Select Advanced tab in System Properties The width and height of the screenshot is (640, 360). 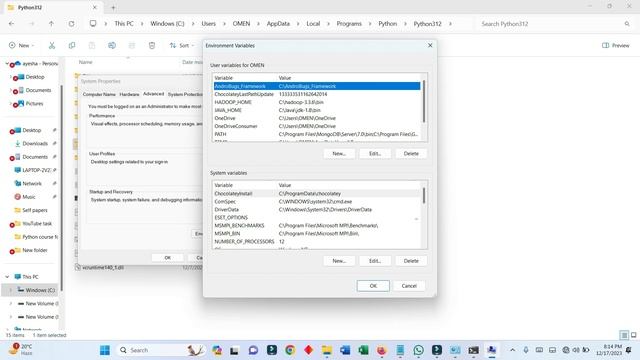click(153, 94)
